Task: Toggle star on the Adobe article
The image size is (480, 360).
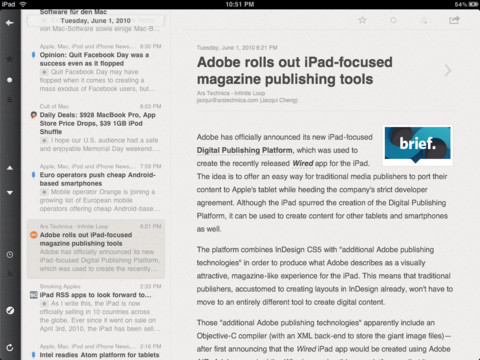Action: [362, 20]
